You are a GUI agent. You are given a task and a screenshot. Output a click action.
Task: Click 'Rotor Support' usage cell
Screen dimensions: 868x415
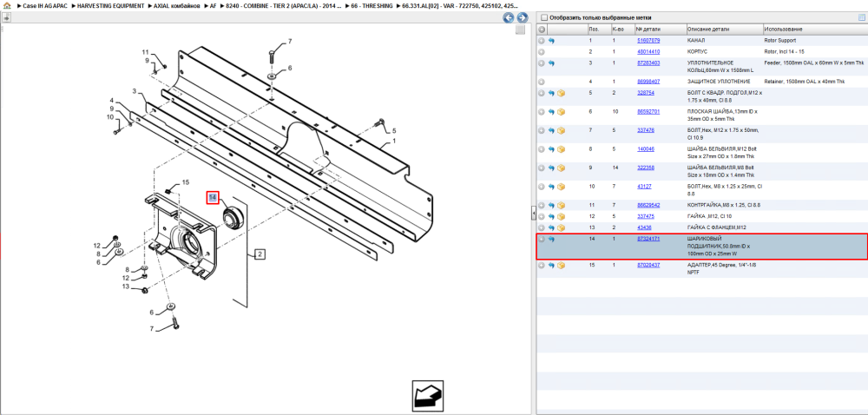click(780, 41)
